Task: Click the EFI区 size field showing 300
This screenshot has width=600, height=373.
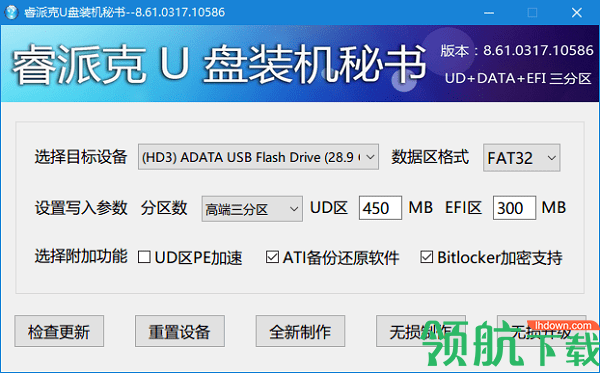Action: pos(514,208)
